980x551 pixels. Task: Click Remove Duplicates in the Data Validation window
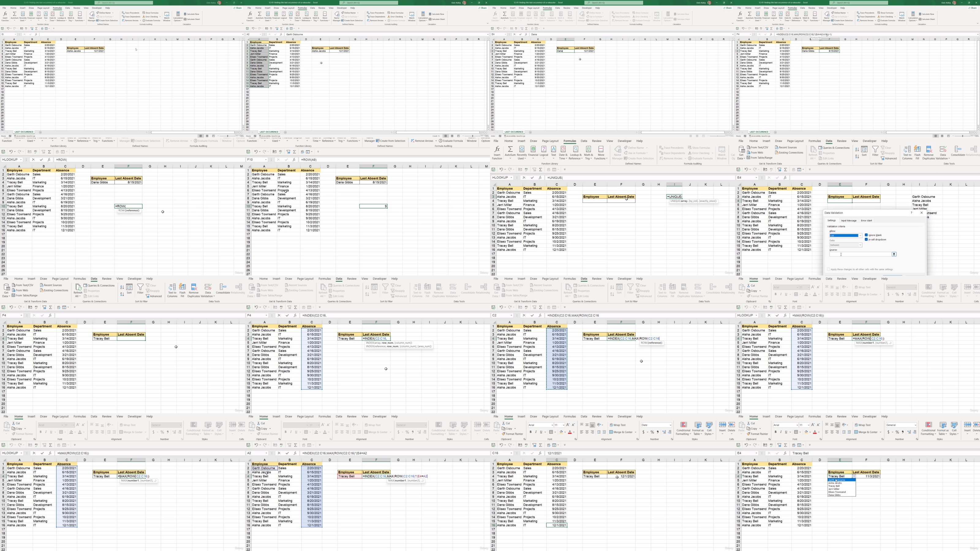tap(929, 152)
